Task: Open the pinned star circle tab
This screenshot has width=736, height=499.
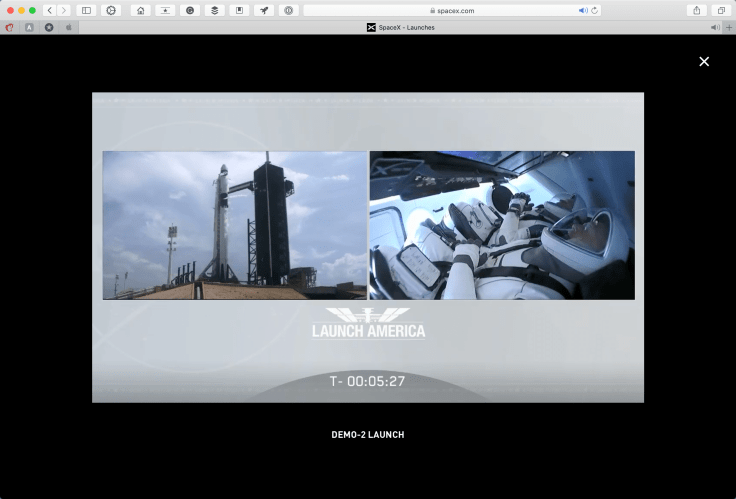Action: (x=49, y=28)
